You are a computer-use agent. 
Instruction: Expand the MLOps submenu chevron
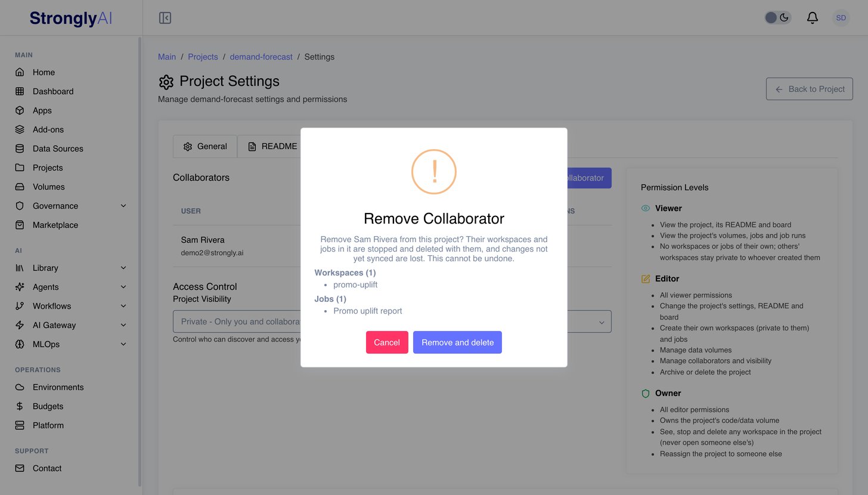pyautogui.click(x=123, y=344)
